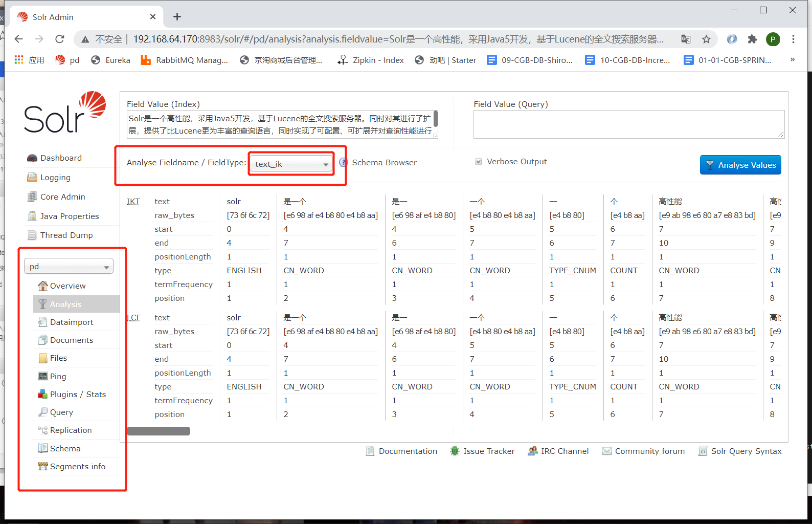Open the RabbitMQ Management bookmark
The image size is (812, 524).
(185, 60)
